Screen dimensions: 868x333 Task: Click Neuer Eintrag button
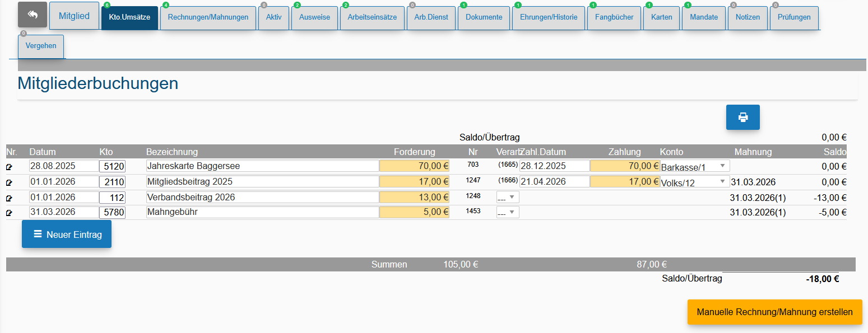pos(67,234)
